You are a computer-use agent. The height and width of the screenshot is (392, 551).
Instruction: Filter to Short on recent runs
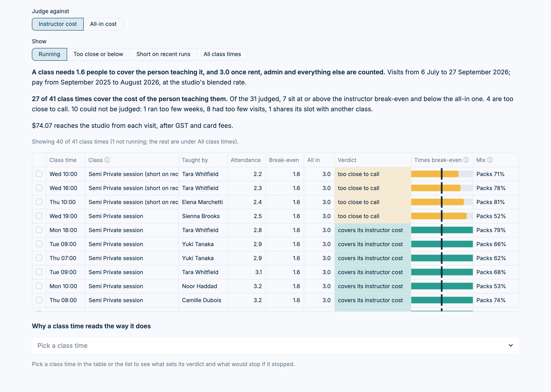[163, 54]
